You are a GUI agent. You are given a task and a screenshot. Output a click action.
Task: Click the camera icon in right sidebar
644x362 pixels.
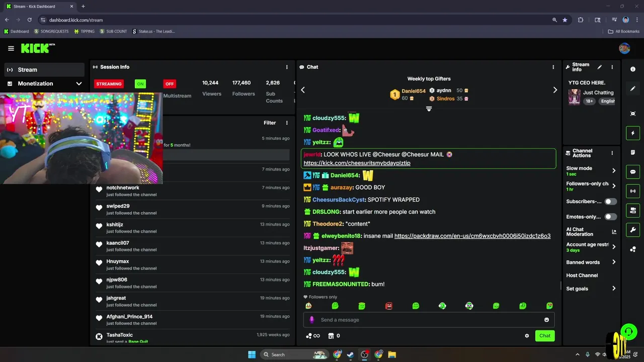click(633, 210)
